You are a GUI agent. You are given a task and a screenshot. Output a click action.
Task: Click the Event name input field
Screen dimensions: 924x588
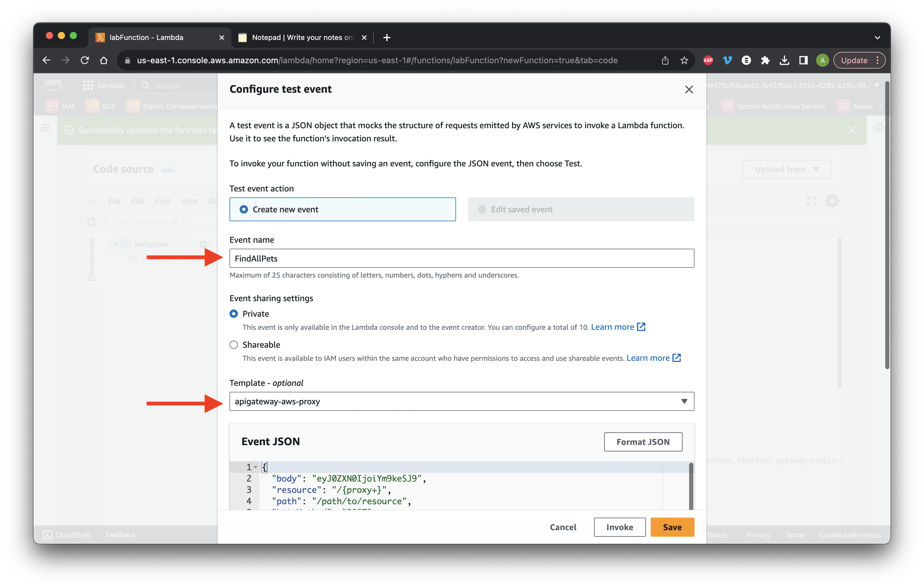[462, 258]
